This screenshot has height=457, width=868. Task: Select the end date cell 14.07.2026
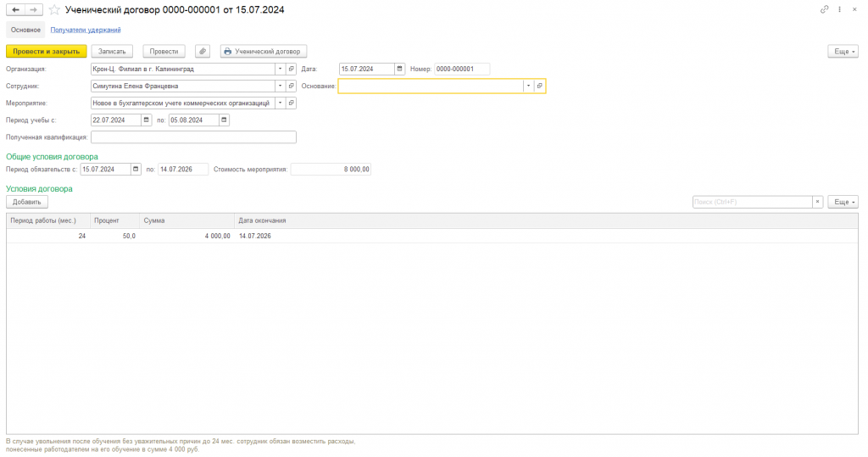point(546,236)
